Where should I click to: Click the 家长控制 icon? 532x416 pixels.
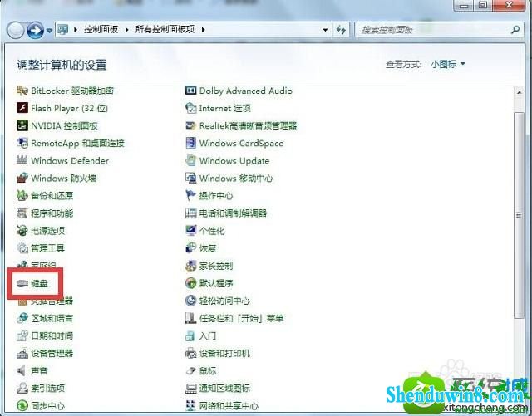[x=190, y=266]
